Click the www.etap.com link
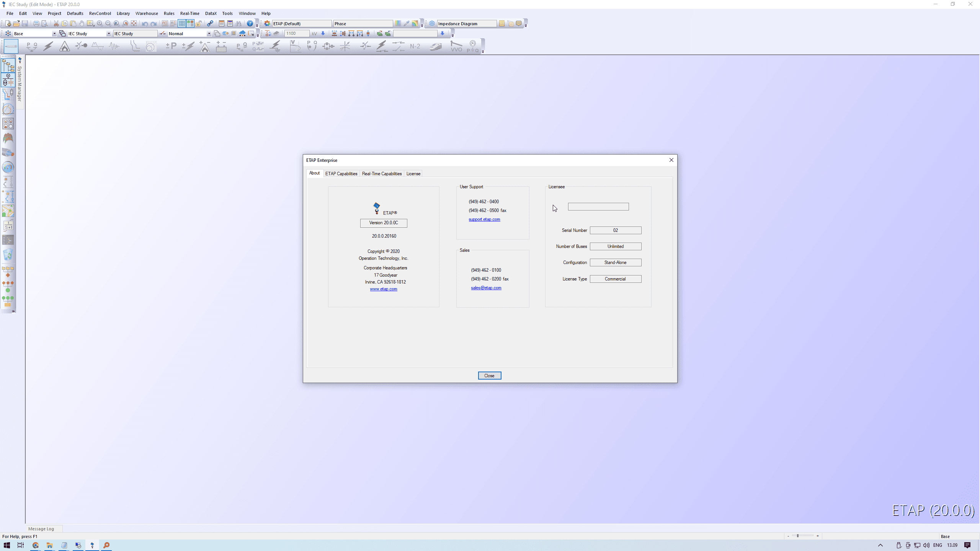The image size is (980, 551). 383,289
